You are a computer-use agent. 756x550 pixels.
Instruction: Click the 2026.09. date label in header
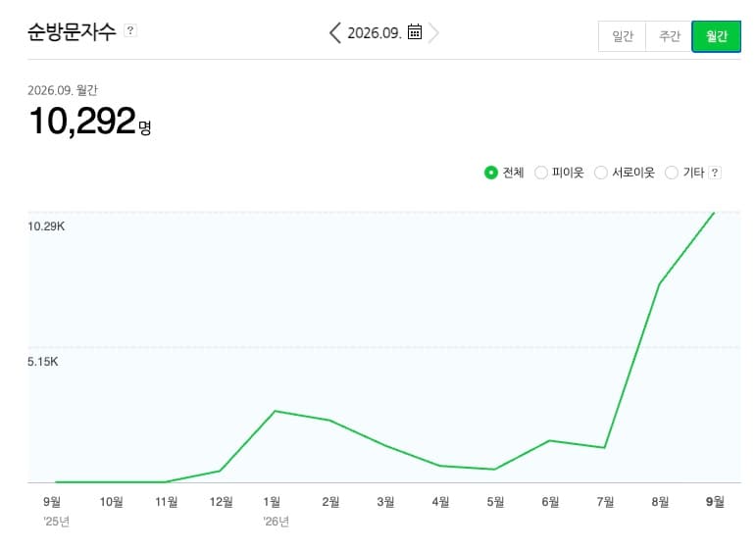click(x=375, y=32)
